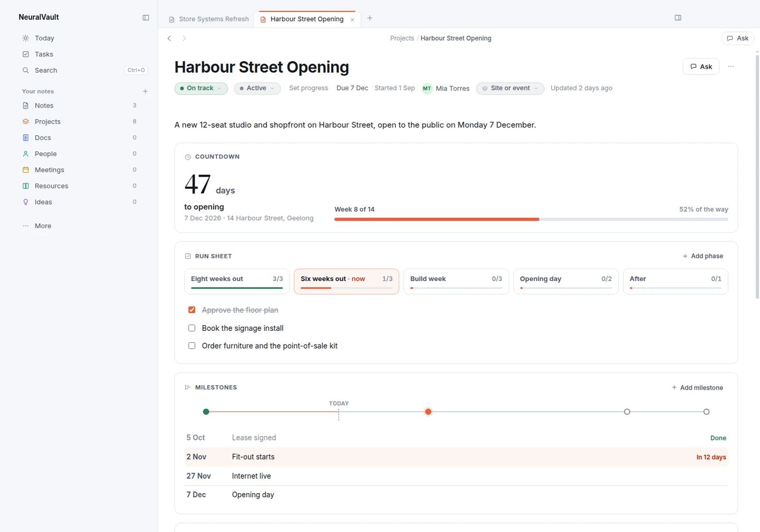Open the page's three-dot more options
The width and height of the screenshot is (760, 532).
[731, 66]
